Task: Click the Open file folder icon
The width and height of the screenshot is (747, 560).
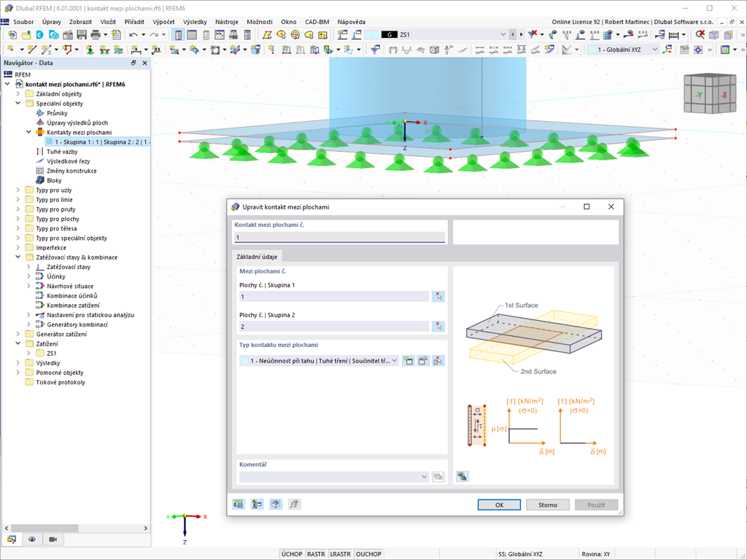Action: click(x=26, y=35)
